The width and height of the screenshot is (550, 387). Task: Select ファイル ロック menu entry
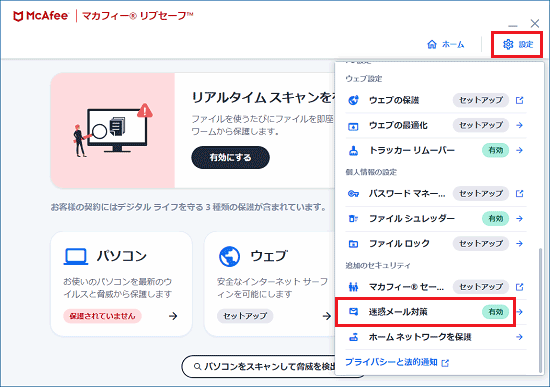[x=436, y=243]
